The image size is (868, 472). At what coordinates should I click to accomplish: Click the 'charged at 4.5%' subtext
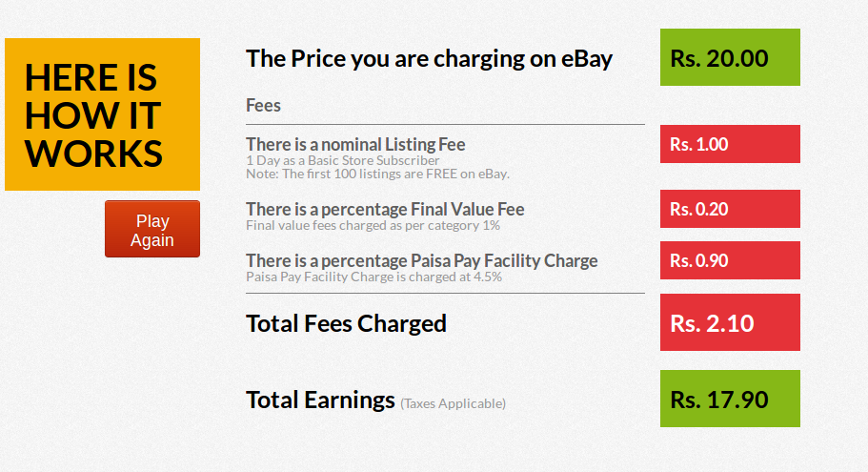[373, 277]
